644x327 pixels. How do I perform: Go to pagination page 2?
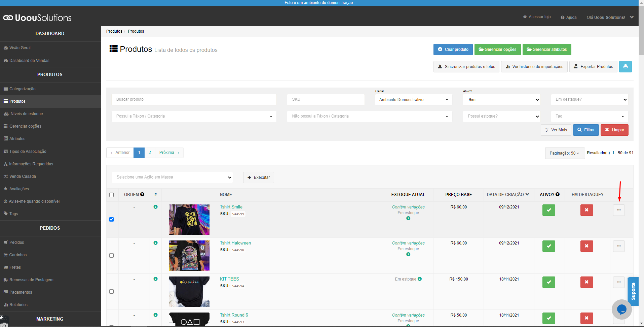coord(150,153)
